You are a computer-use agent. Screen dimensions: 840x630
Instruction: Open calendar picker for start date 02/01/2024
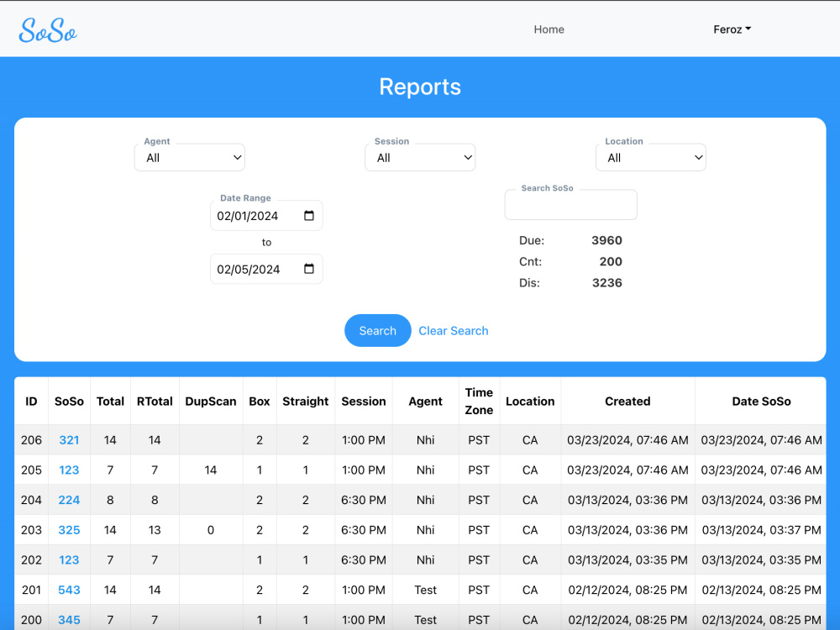[x=308, y=215]
